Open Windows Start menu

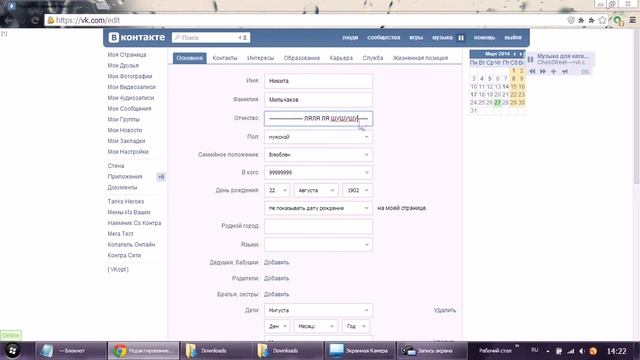(13, 351)
